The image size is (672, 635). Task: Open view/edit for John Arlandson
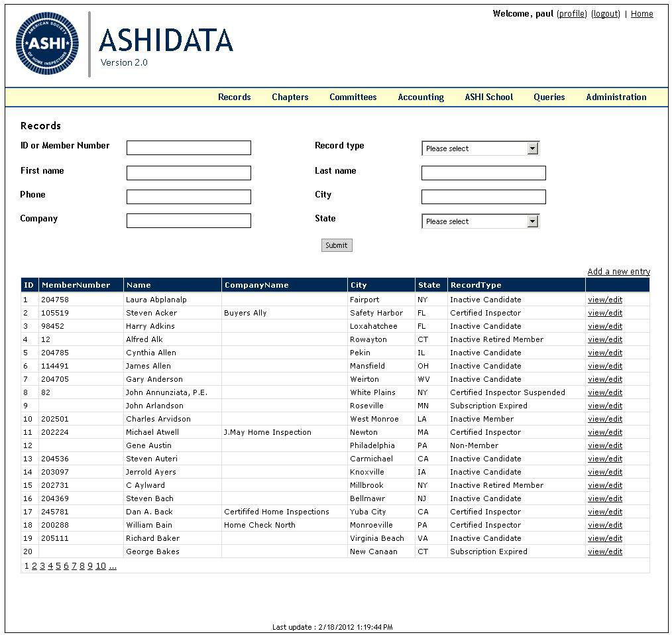(x=604, y=406)
